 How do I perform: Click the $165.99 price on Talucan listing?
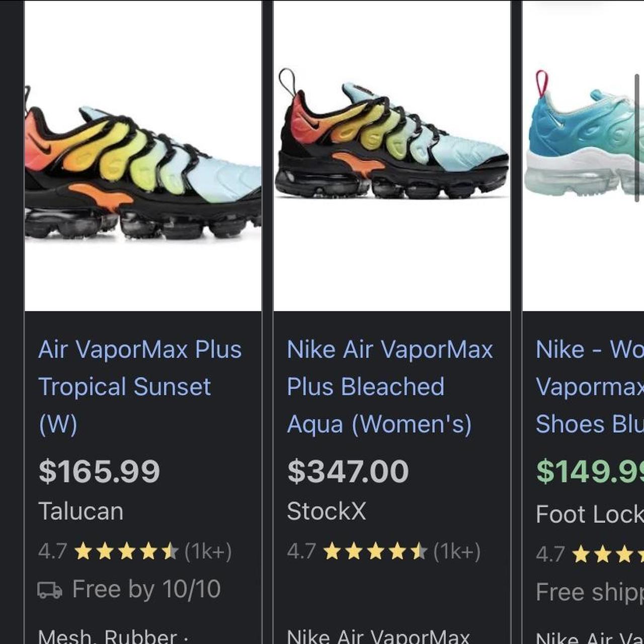(99, 471)
